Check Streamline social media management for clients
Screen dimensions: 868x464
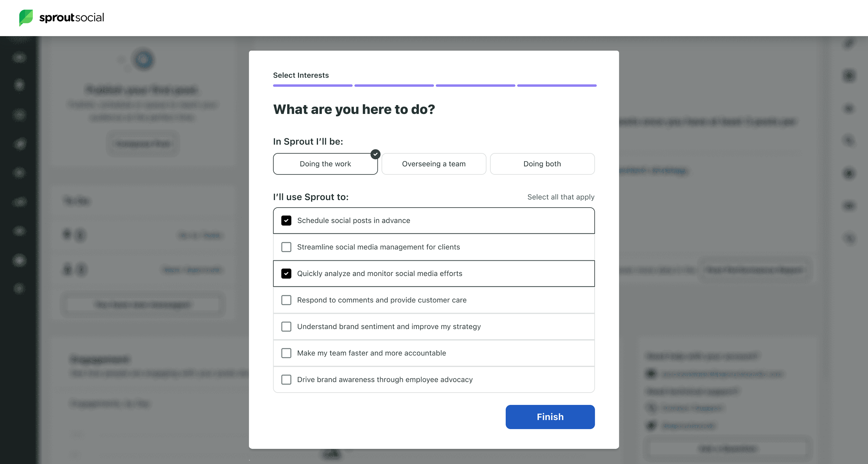[286, 247]
